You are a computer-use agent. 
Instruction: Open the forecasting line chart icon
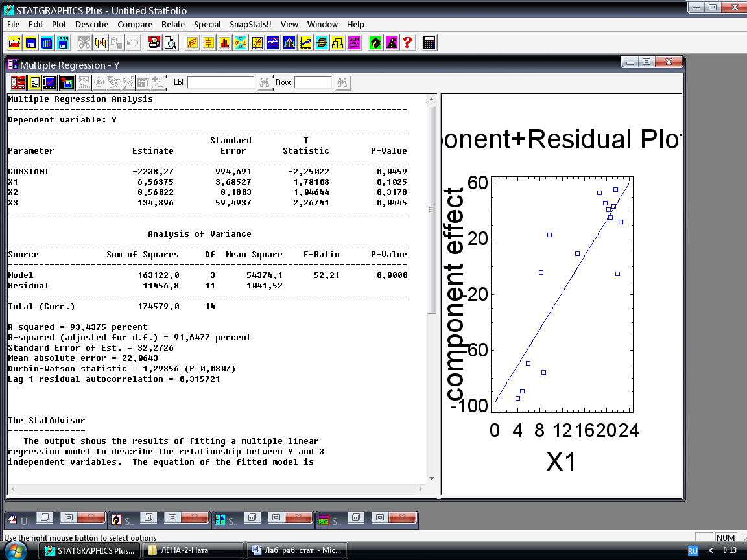click(x=305, y=43)
